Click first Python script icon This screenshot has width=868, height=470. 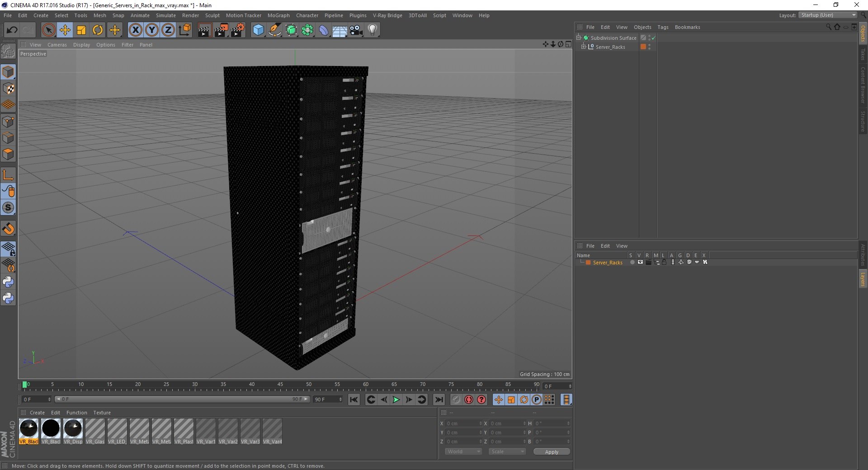tap(8, 282)
